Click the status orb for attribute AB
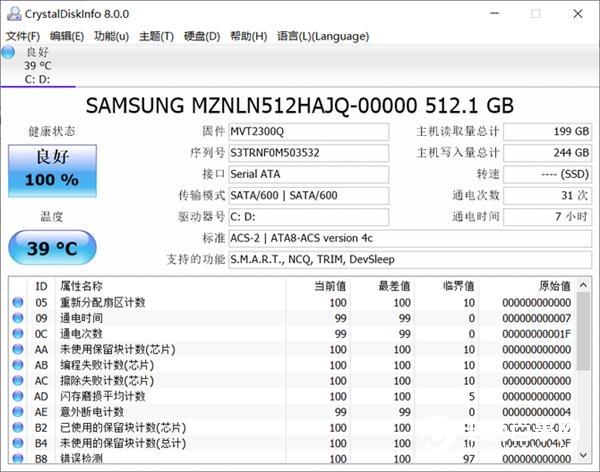Screen dimensions: 600x472 coord(18,365)
